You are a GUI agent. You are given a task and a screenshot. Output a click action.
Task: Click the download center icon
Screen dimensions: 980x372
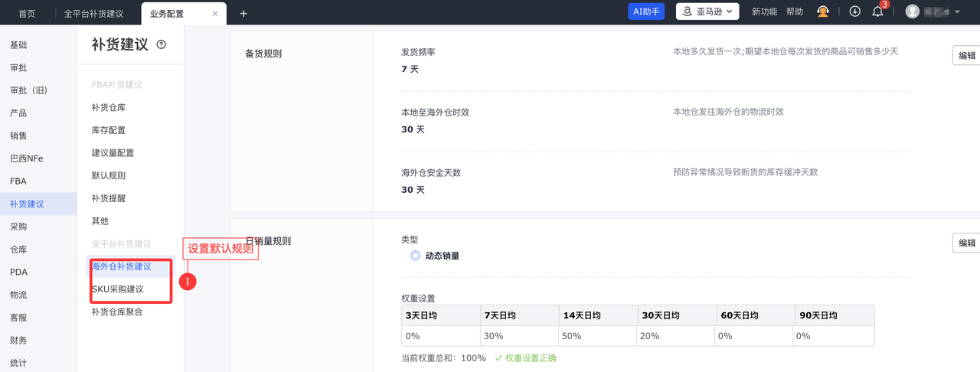pos(855,11)
